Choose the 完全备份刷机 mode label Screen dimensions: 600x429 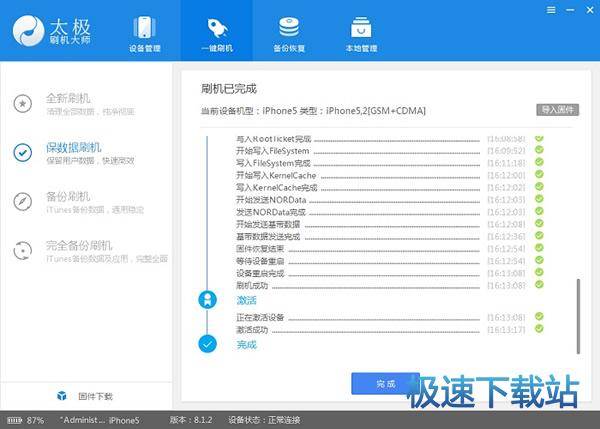pyautogui.click(x=79, y=245)
